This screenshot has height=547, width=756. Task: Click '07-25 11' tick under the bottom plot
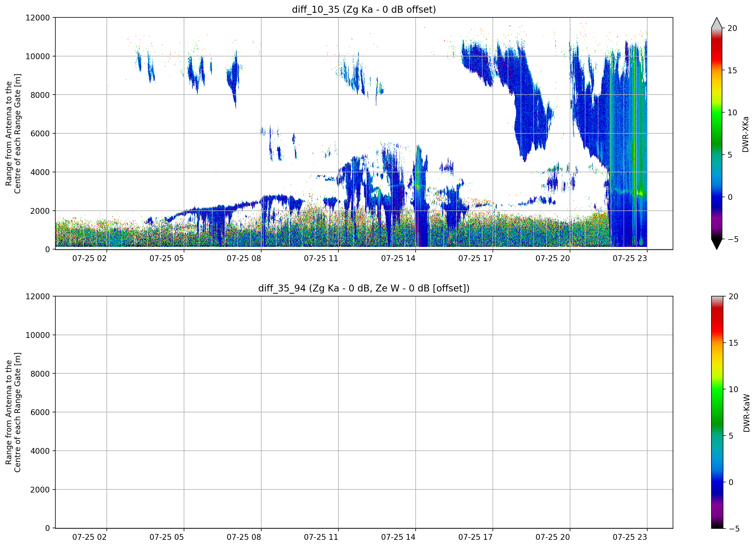pyautogui.click(x=321, y=537)
